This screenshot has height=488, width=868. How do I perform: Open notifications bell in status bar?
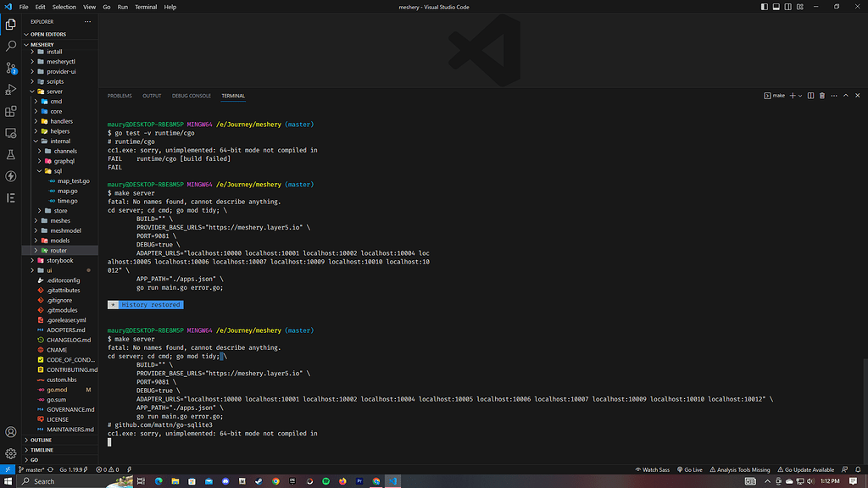point(858,469)
